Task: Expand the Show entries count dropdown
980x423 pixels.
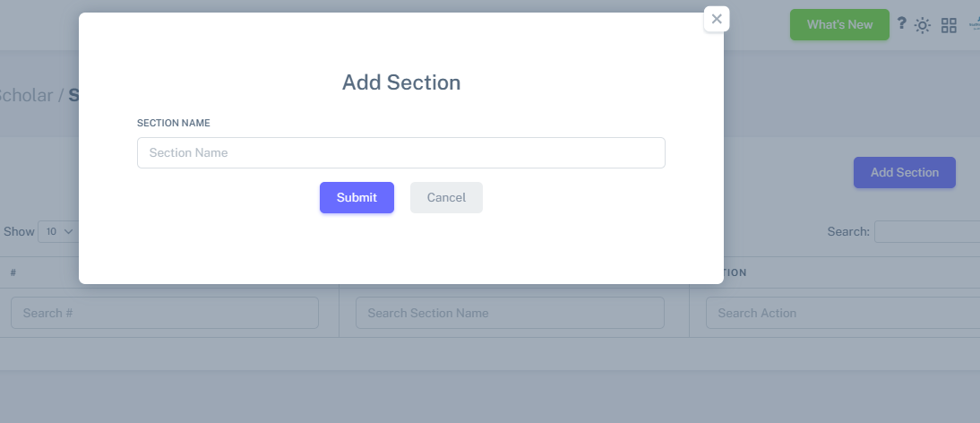Action: pyautogui.click(x=59, y=231)
